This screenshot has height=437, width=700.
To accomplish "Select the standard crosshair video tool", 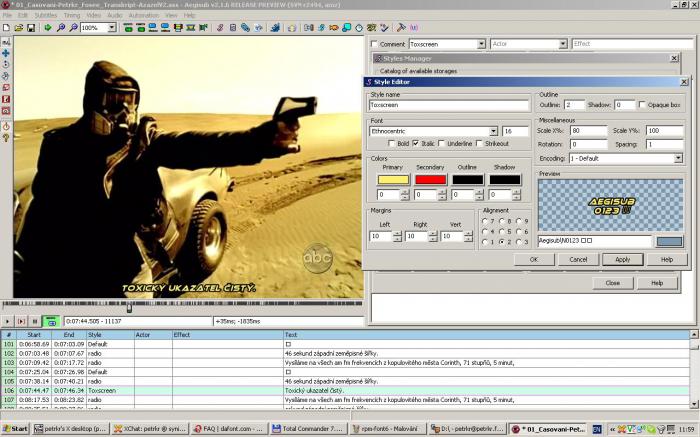I will pyautogui.click(x=6, y=42).
